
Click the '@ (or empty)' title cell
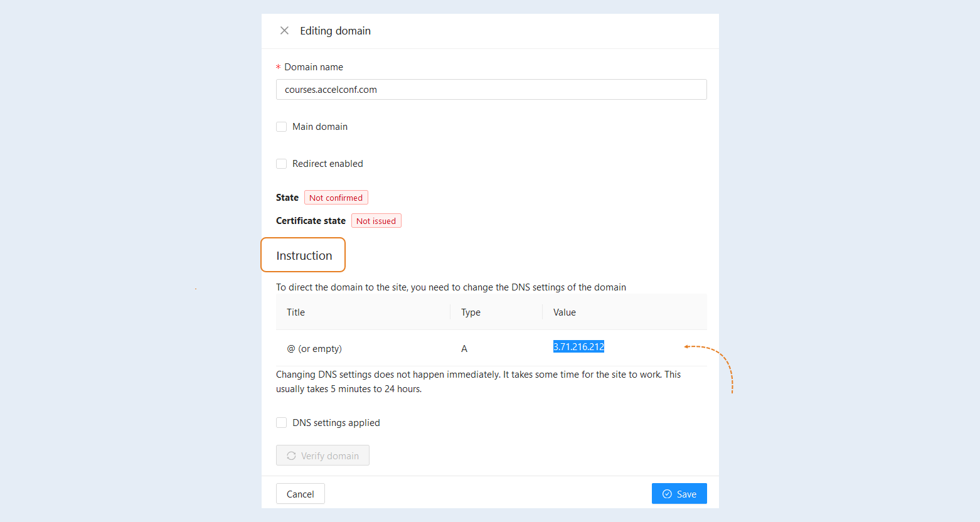(314, 349)
